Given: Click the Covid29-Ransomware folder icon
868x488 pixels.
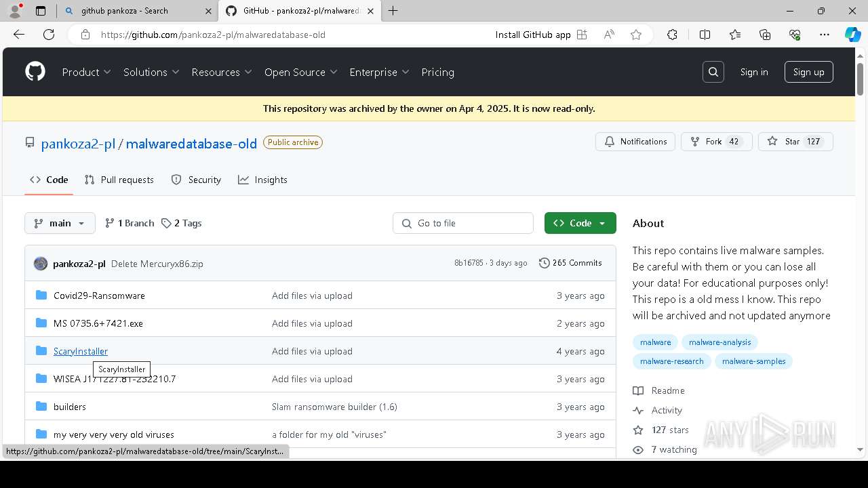Looking at the screenshot, I should click(41, 295).
